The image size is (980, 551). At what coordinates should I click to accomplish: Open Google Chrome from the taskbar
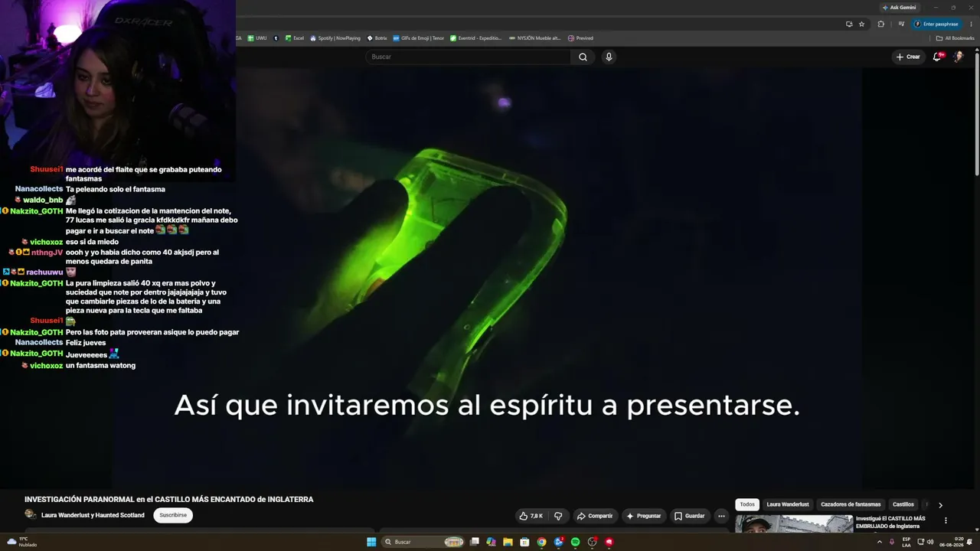[541, 542]
